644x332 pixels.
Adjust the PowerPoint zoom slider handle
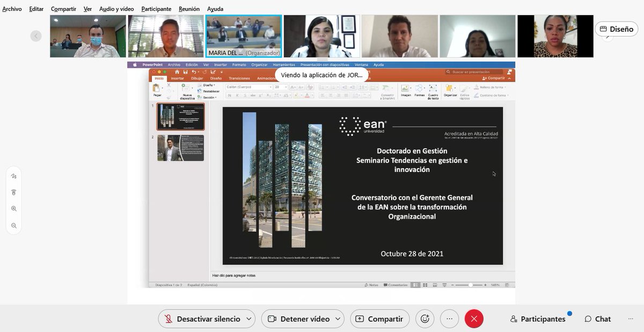coord(471,285)
